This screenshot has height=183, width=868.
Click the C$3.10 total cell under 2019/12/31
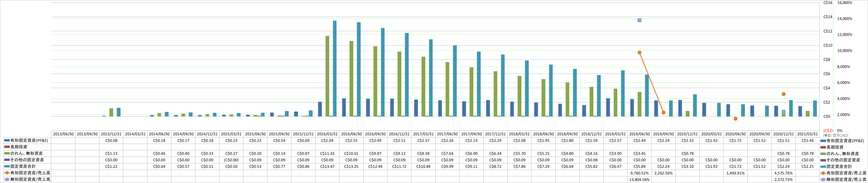688,167
